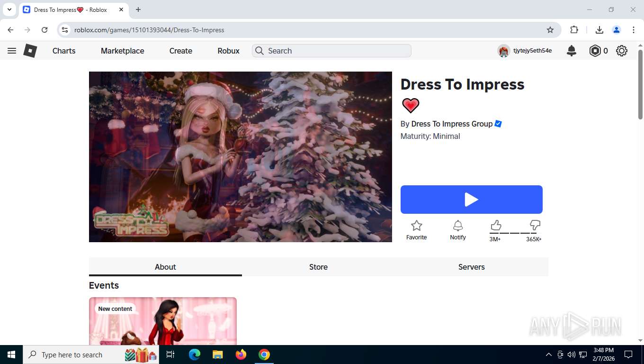Click the Roblox Search field
The image size is (644, 364).
331,51
